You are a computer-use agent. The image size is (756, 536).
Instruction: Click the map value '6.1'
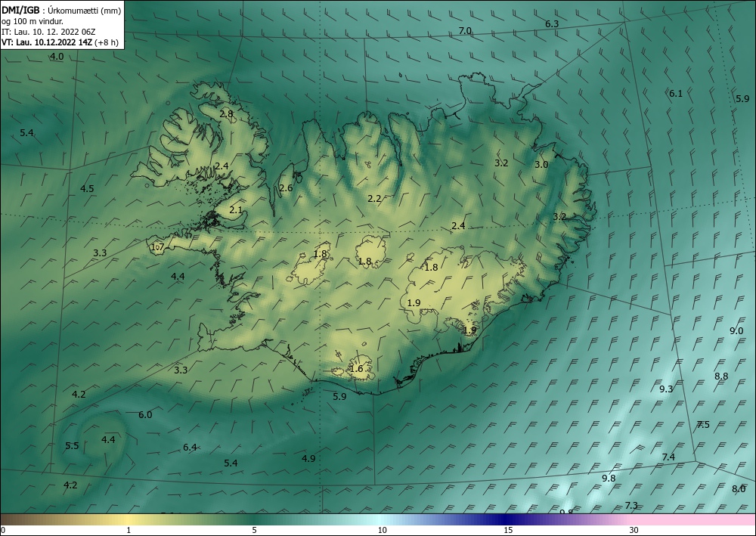pos(676,94)
